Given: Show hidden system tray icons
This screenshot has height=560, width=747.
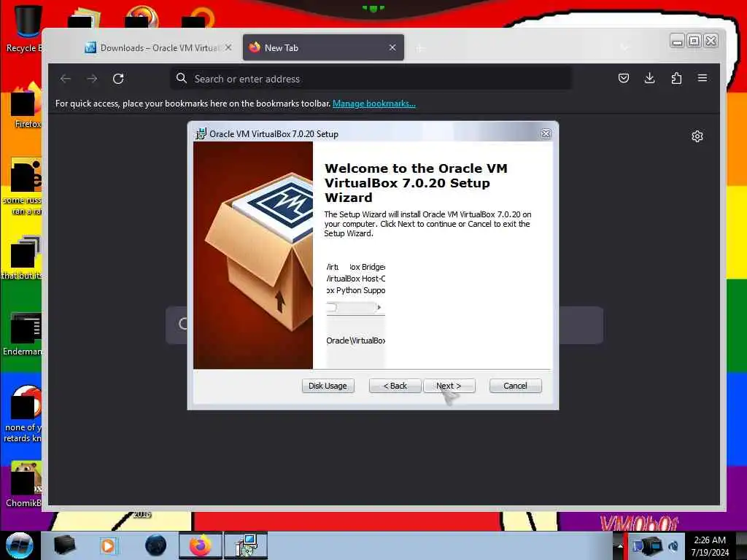Looking at the screenshot, I should (x=620, y=545).
